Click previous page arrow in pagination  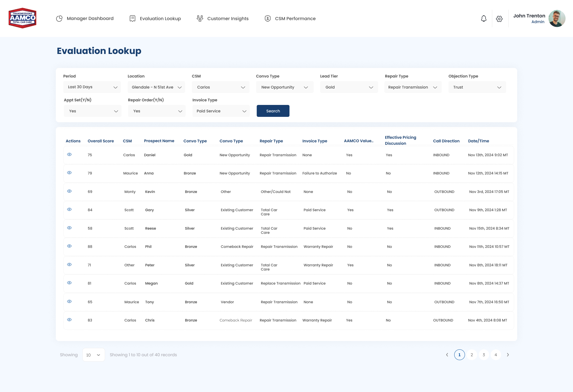coord(447,355)
